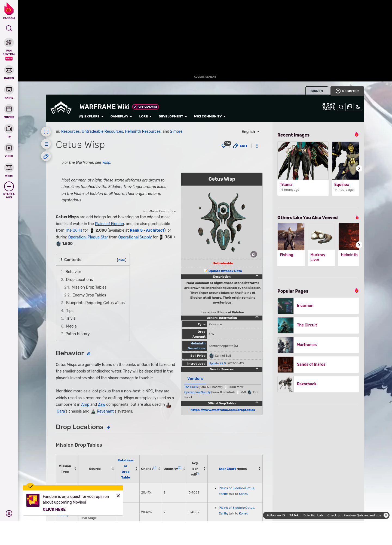Open the English language dropdown

(x=250, y=132)
